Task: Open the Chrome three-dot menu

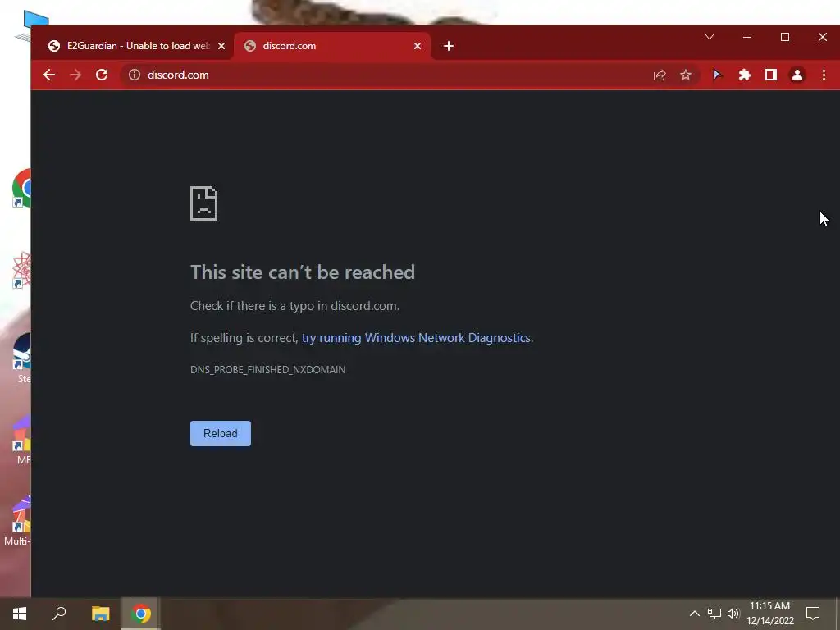Action: click(824, 75)
